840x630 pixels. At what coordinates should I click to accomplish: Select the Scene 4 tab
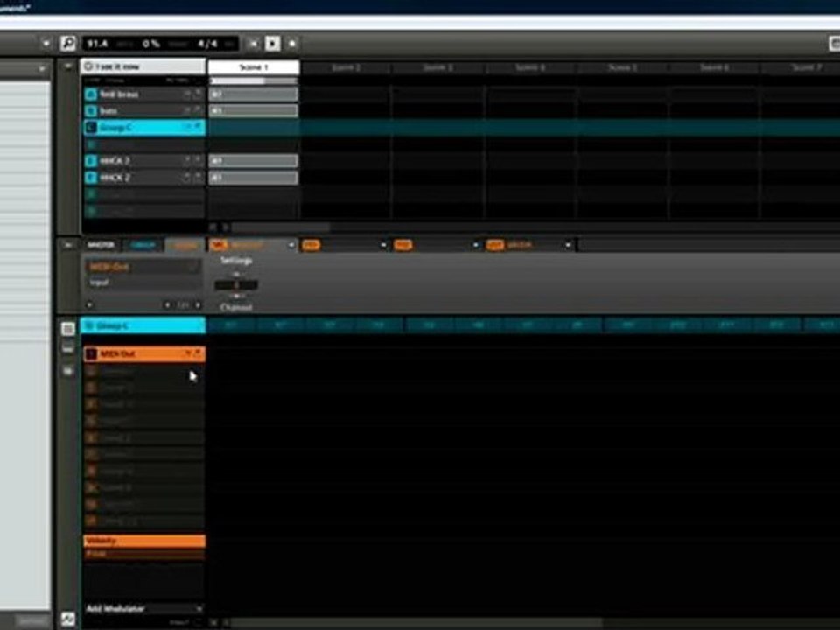coord(530,67)
